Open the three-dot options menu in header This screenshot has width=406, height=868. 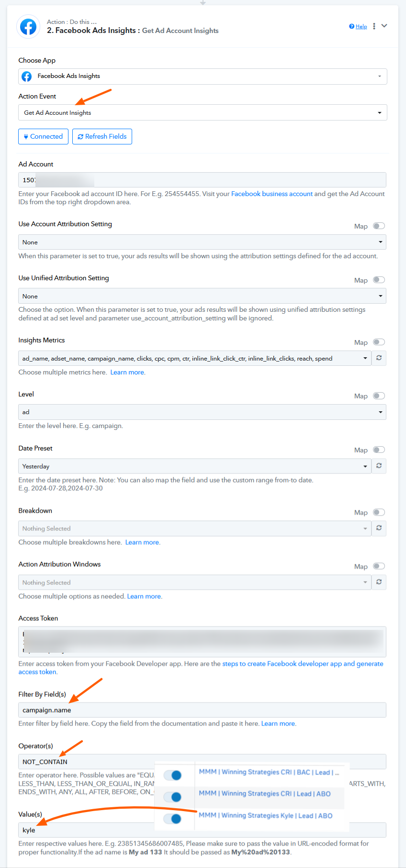374,26
